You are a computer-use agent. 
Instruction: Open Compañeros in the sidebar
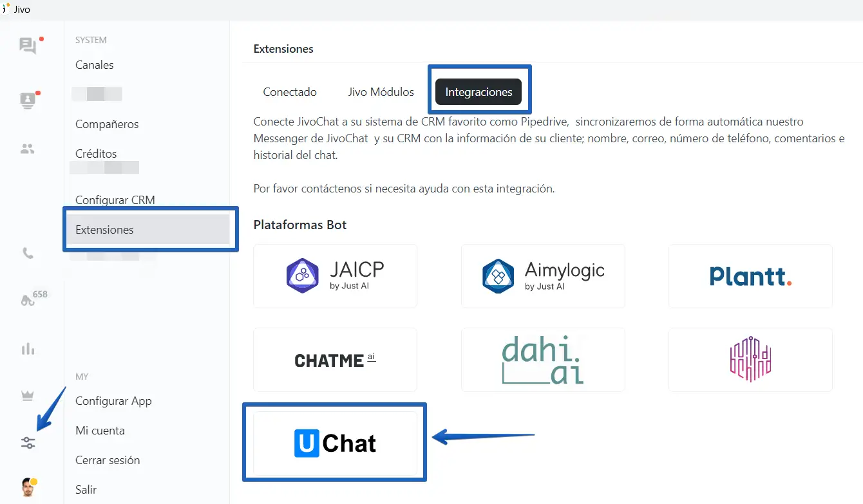[107, 124]
